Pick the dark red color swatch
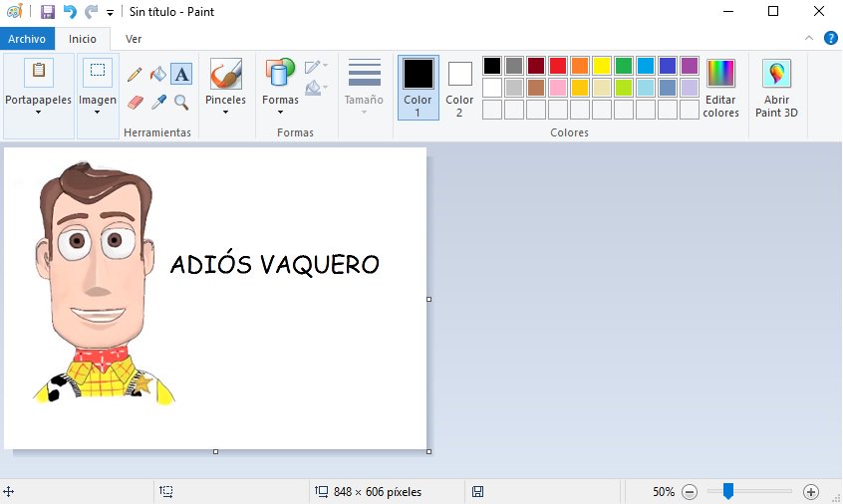 click(x=536, y=66)
